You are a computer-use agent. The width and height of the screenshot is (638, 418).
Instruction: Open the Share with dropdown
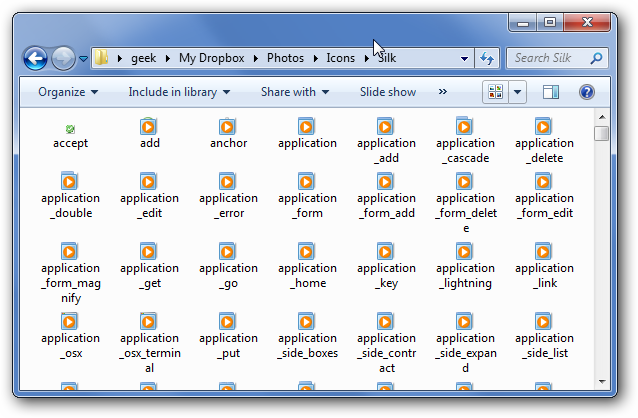295,92
